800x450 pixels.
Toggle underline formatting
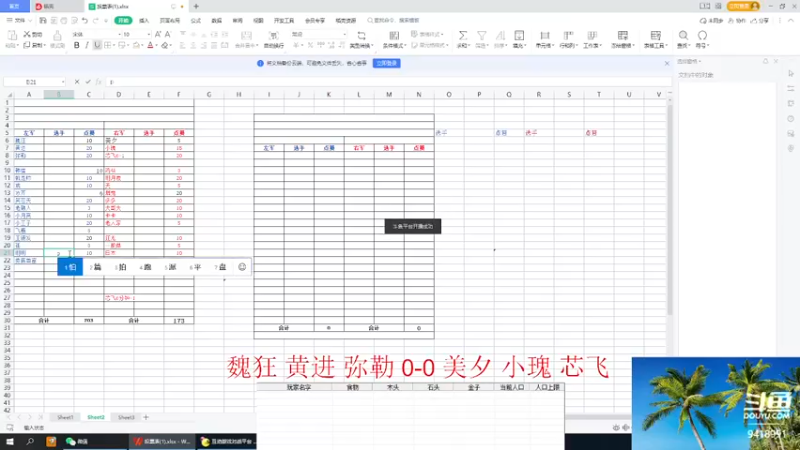coord(97,45)
